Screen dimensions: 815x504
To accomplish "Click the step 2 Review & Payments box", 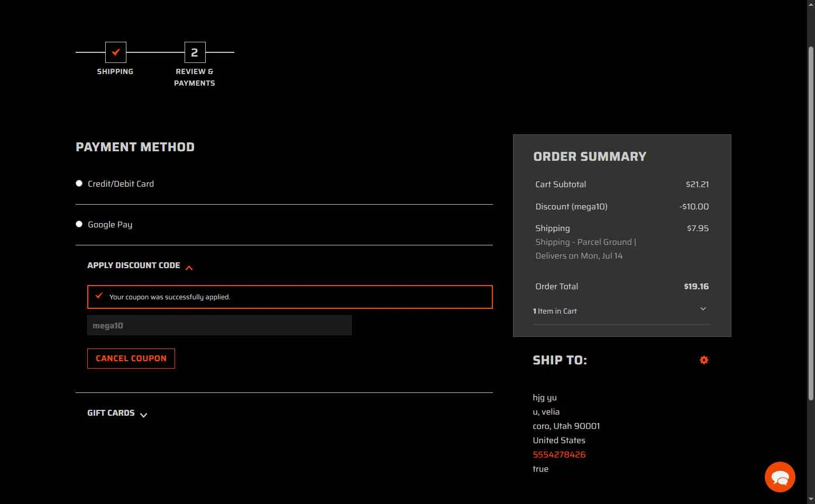I will (195, 52).
